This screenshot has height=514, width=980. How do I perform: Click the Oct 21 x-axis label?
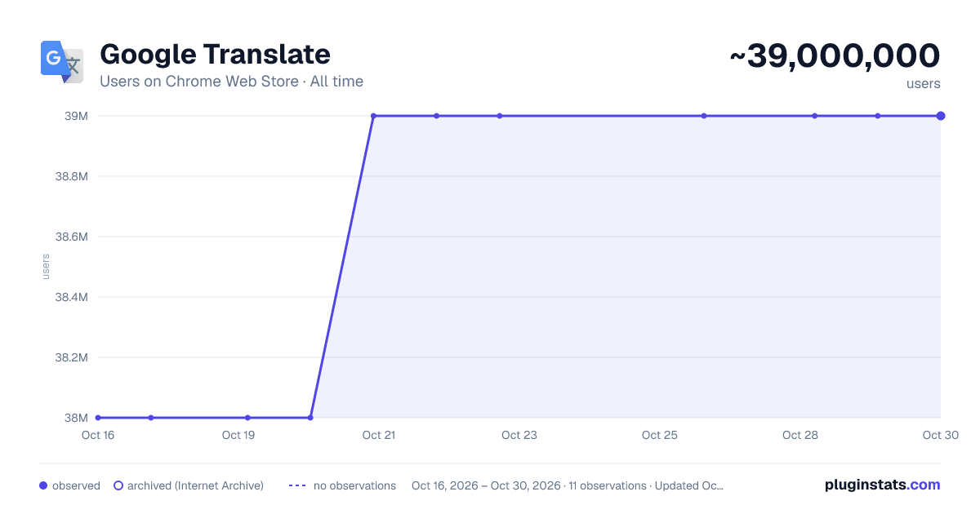(x=379, y=435)
